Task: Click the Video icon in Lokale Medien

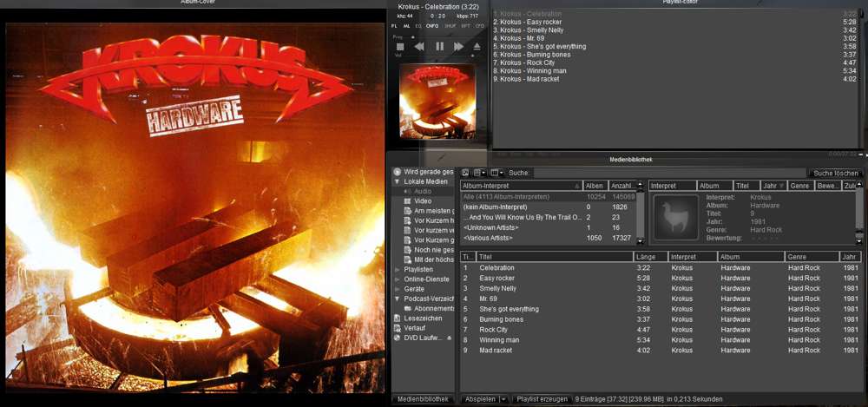Action: point(407,201)
